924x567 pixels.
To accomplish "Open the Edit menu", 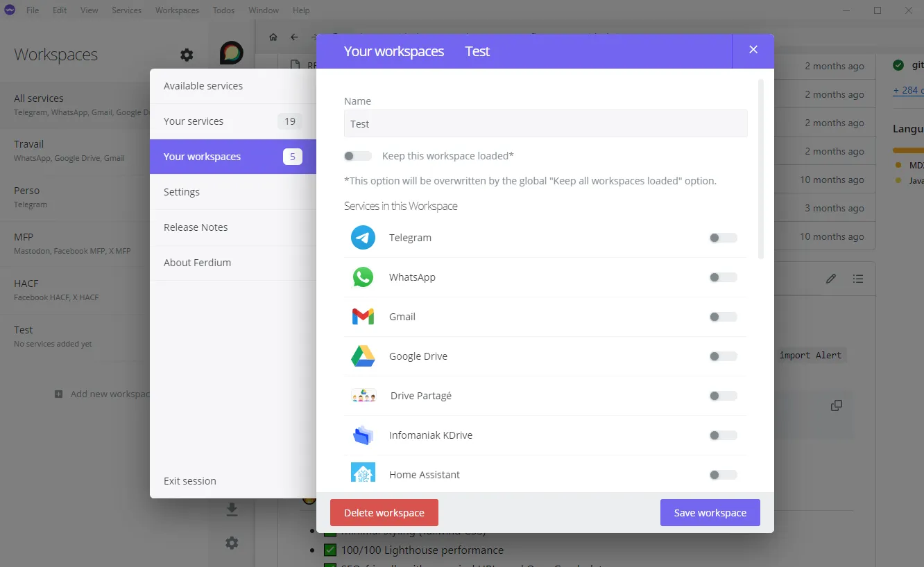I will 60,10.
